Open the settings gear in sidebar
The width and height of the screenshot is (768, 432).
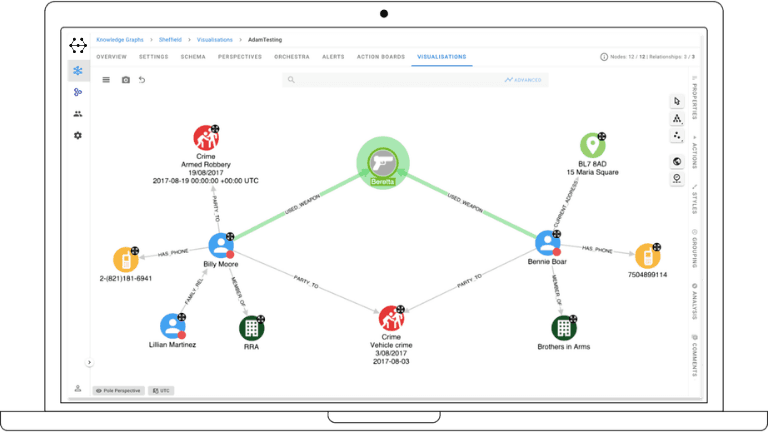point(78,135)
